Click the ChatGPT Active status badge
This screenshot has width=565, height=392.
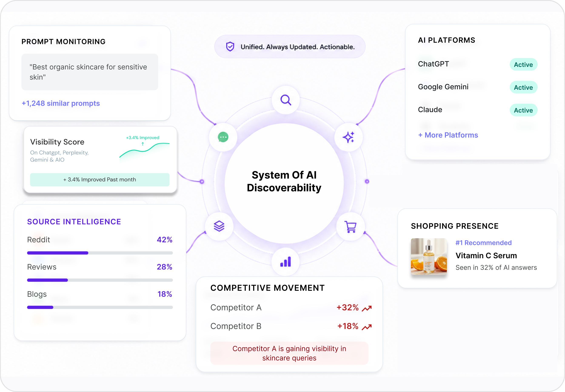(524, 64)
